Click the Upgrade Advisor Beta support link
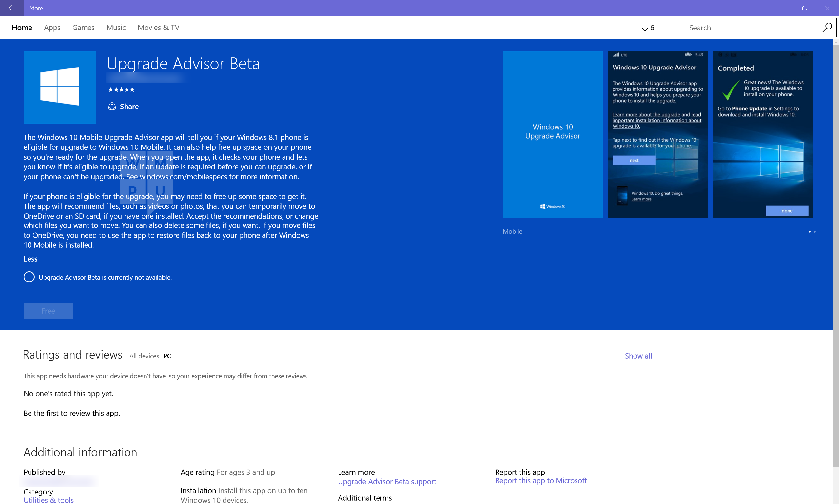 click(386, 481)
